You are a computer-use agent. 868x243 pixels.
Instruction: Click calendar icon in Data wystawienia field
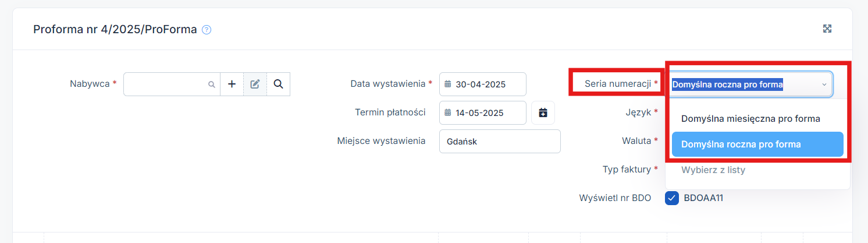click(447, 84)
